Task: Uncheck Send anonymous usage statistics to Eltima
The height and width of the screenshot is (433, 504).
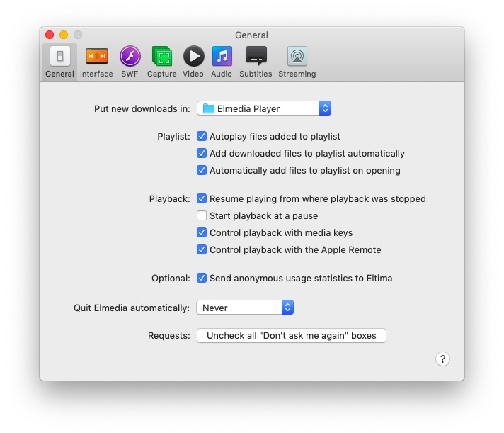Action: click(x=202, y=278)
